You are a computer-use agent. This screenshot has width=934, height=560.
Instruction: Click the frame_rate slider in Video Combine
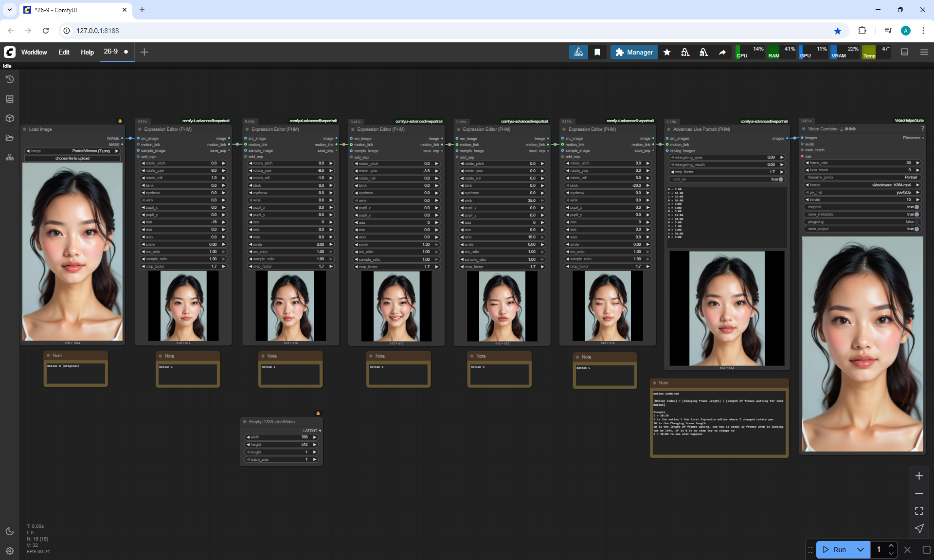(x=862, y=163)
